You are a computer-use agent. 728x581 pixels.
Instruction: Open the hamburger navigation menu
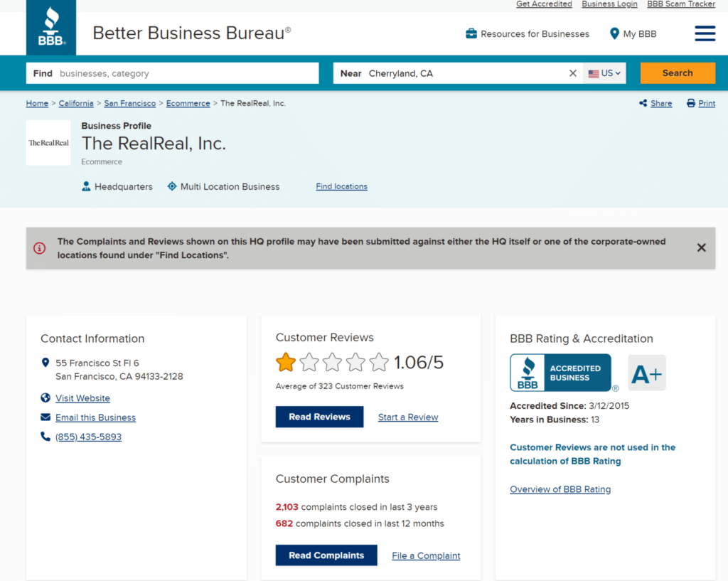pyautogui.click(x=705, y=33)
